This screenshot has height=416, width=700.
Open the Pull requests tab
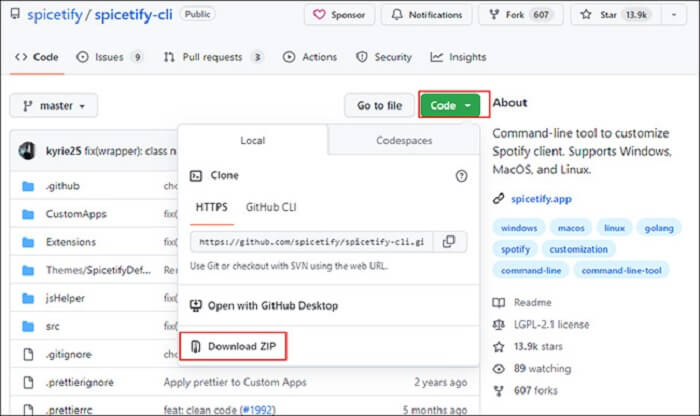coord(213,57)
